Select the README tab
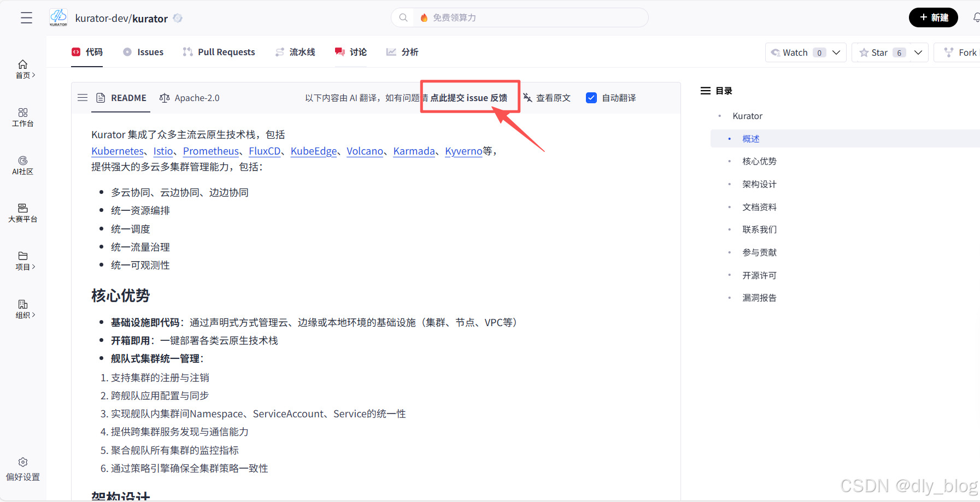Screen dimensions: 980x502 [x=121, y=98]
